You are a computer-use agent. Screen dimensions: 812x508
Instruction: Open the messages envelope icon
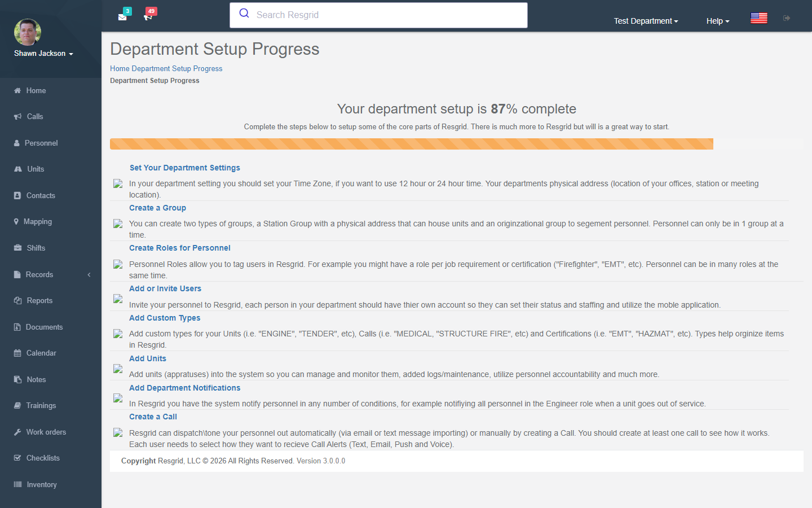[122, 16]
